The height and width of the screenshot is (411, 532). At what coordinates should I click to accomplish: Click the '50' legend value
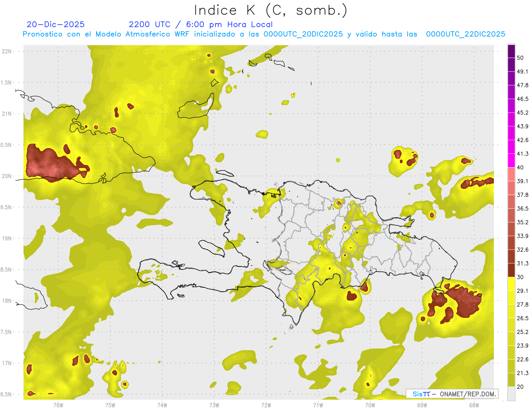click(520, 58)
